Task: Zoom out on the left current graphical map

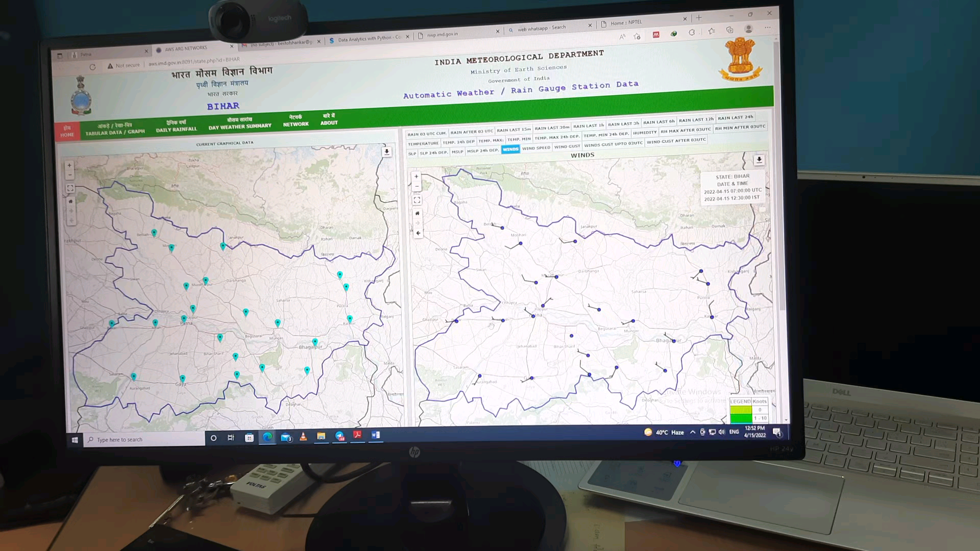Action: [x=69, y=175]
